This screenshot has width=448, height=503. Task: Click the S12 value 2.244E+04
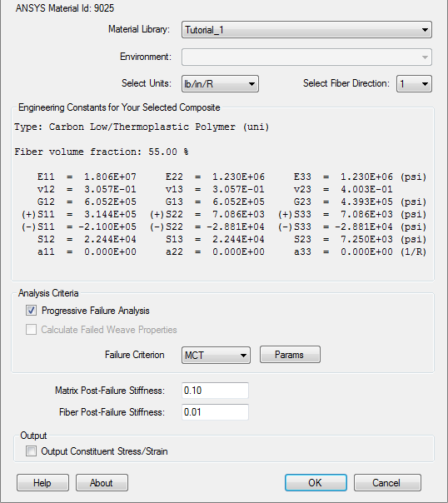tap(110, 239)
